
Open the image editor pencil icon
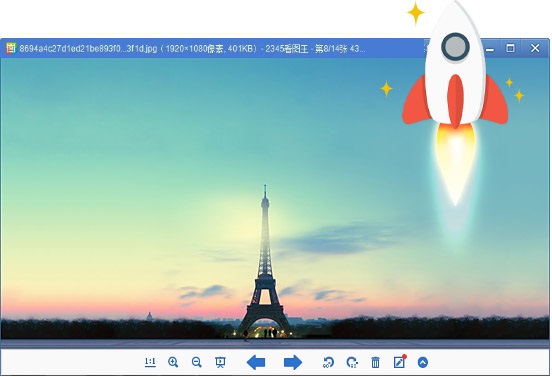pos(400,362)
